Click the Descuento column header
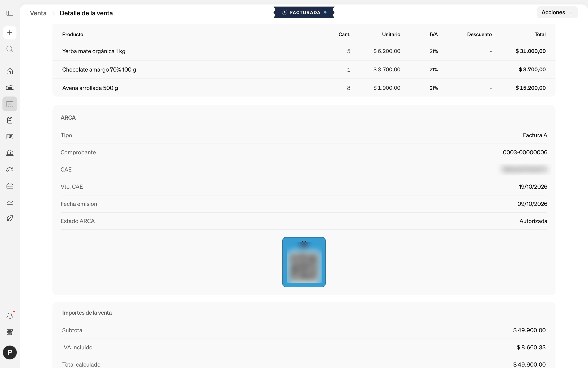This screenshot has height=368, width=588. coord(479,34)
